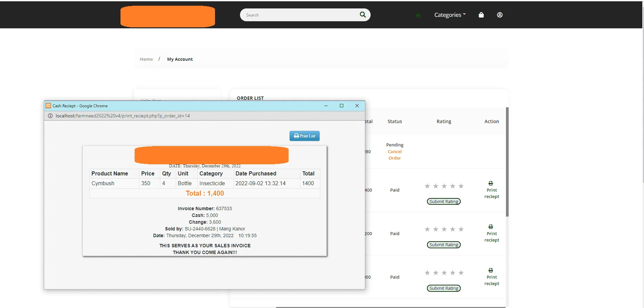This screenshot has width=644, height=308.
Task: Select third star in the 200 order rating
Action: point(444,229)
